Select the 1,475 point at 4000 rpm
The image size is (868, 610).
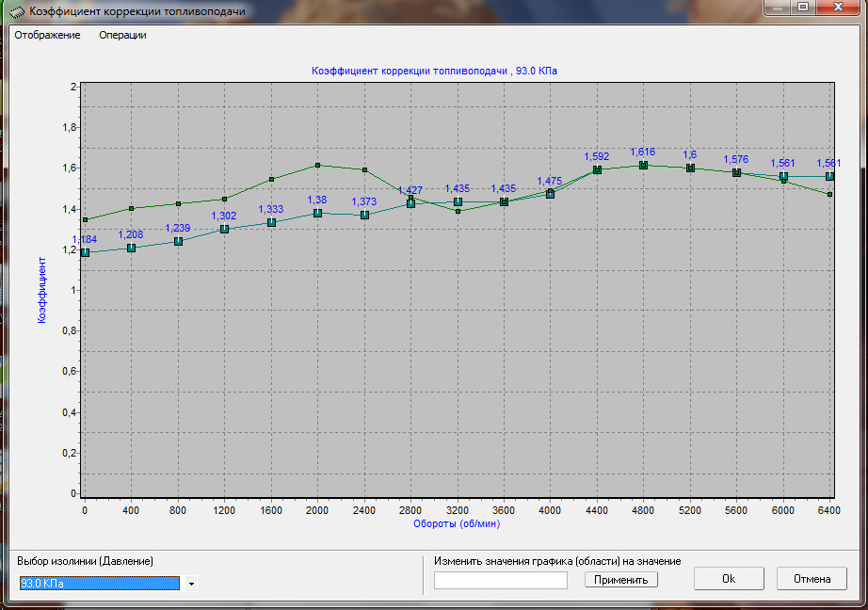551,194
